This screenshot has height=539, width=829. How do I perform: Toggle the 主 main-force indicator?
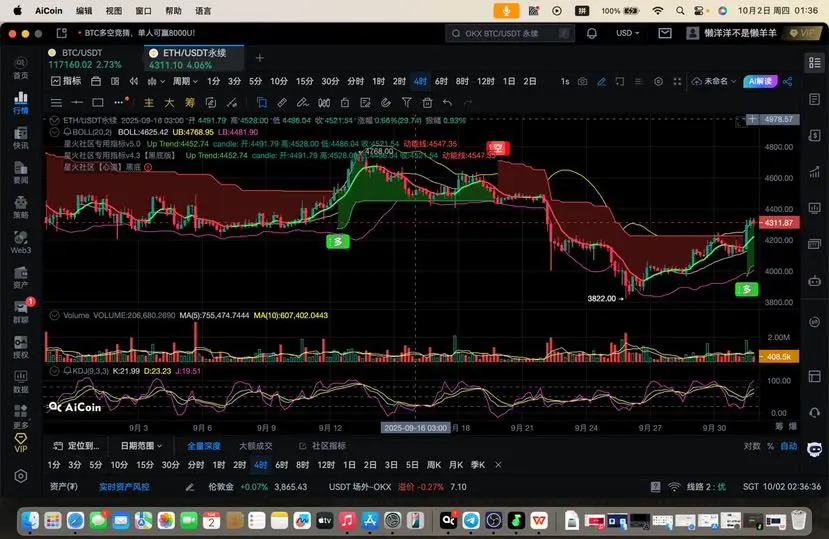(149, 103)
